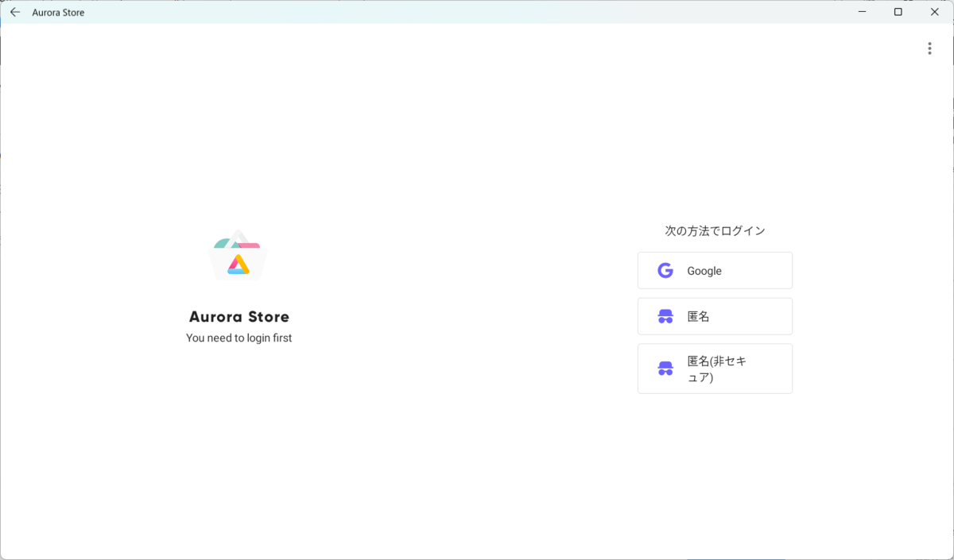
Task: Open the three-dot overflow menu
Action: click(x=929, y=48)
